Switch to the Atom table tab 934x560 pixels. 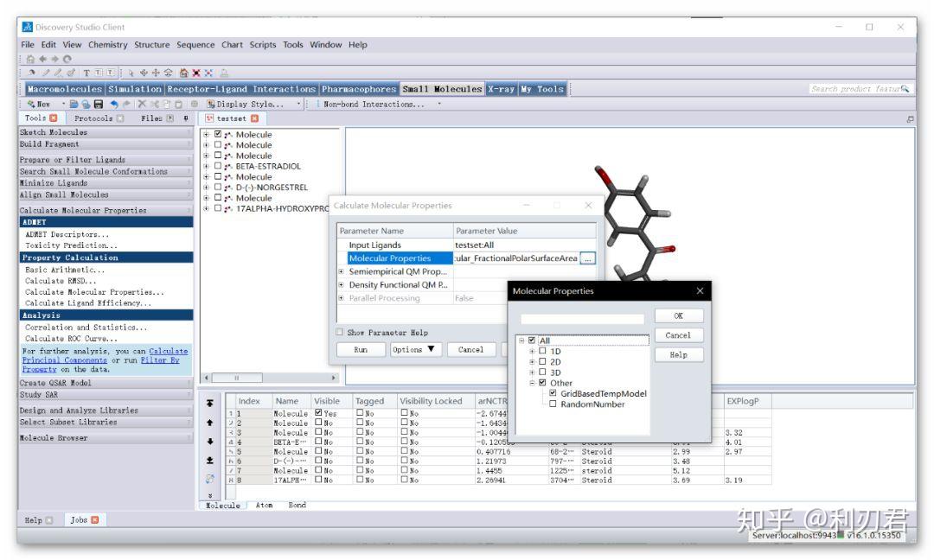pos(264,506)
